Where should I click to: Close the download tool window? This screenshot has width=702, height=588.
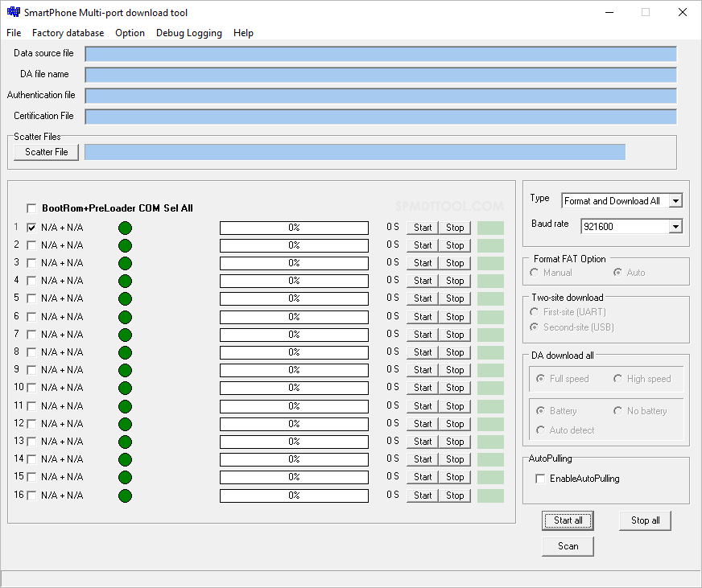point(683,12)
